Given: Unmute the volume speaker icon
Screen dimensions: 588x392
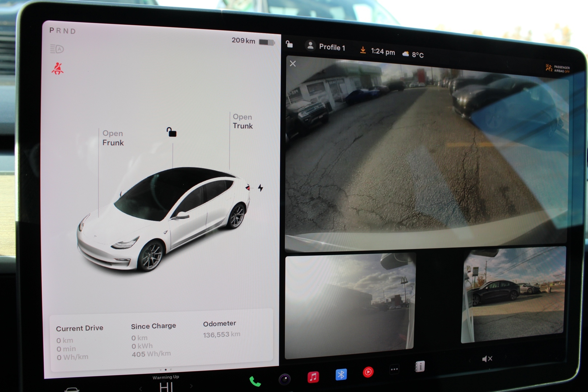Looking at the screenshot, I should (x=487, y=359).
